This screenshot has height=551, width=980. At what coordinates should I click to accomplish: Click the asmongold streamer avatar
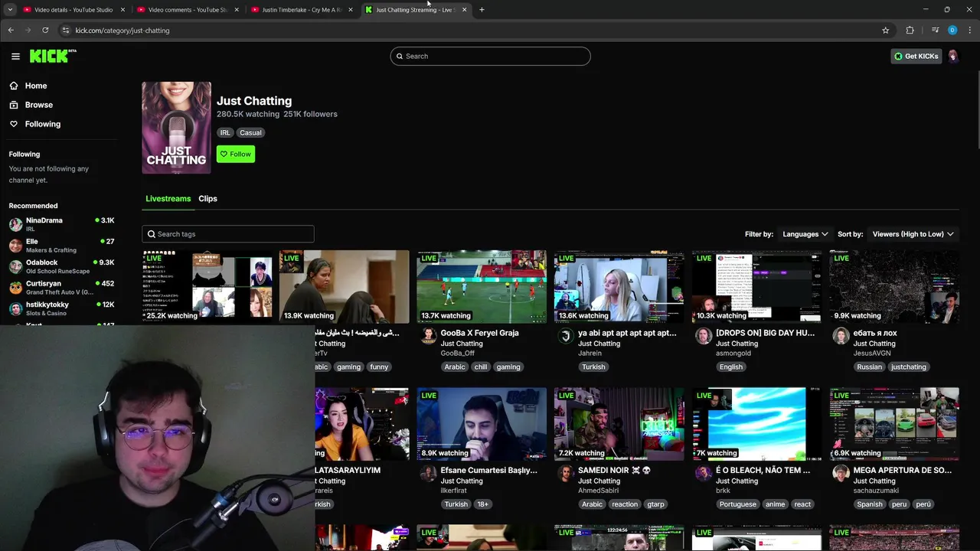(704, 335)
